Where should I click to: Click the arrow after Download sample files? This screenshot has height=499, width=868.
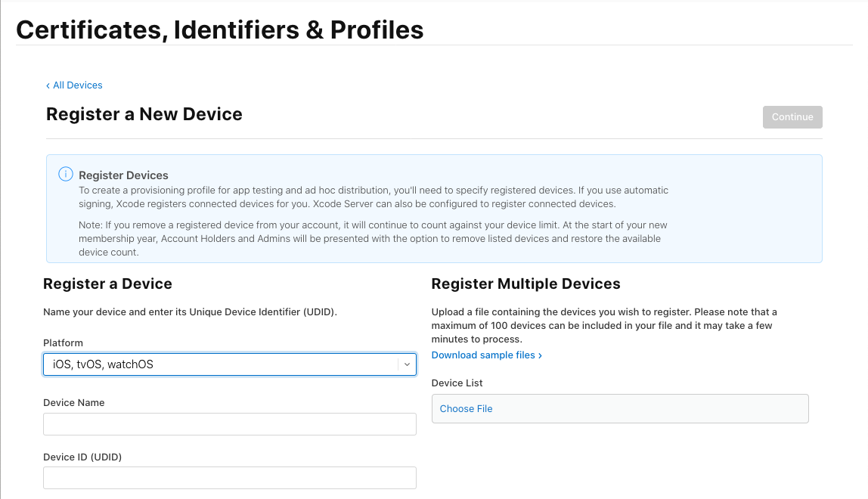[540, 355]
